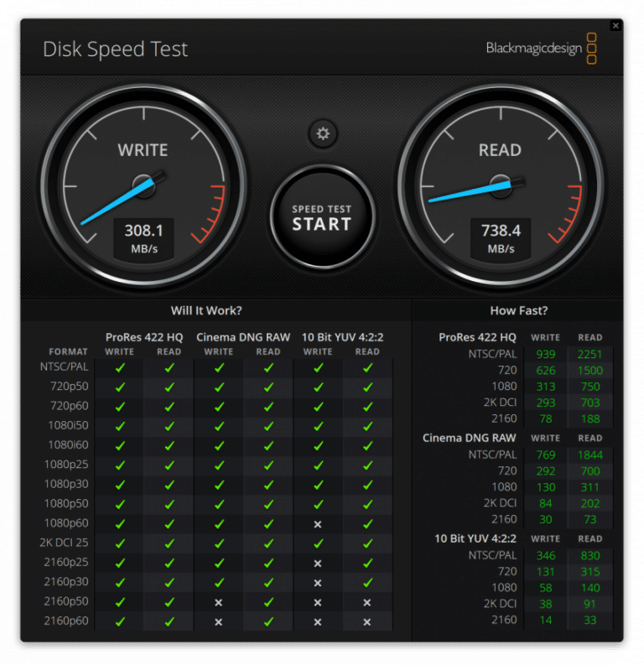The width and height of the screenshot is (644, 665).
Task: Click the ProRes NTSC/PAL write value 939
Action: pos(546,354)
